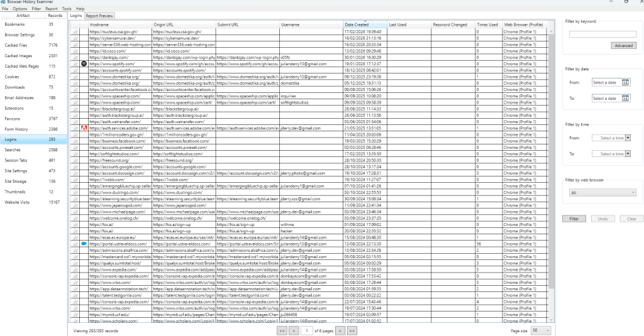Switch to the Report Preview tab
The image size is (644, 336).
99,15
